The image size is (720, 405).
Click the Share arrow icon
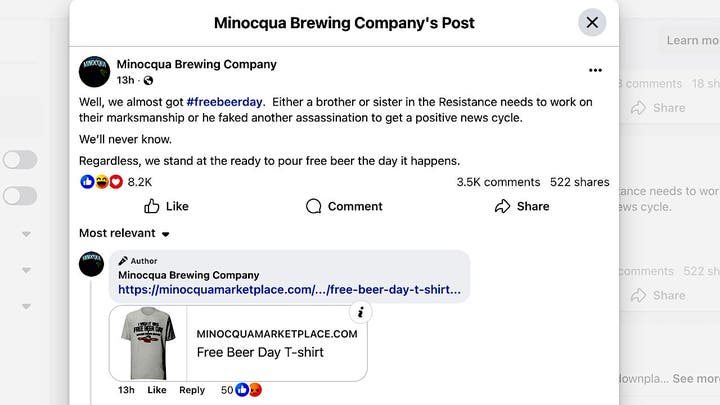pyautogui.click(x=503, y=206)
